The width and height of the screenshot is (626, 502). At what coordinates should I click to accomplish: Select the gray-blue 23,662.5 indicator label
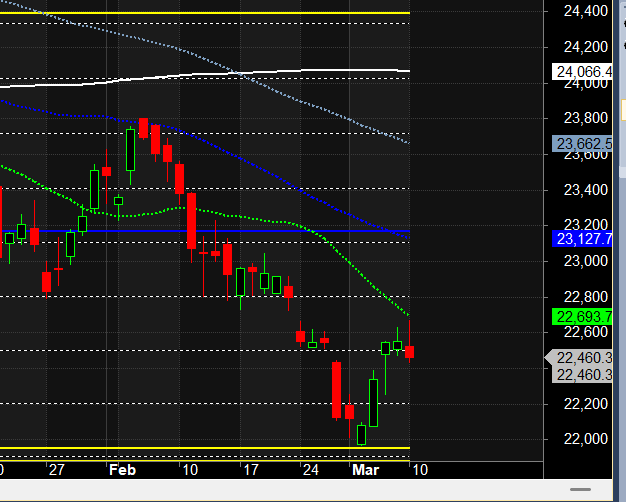(x=584, y=144)
